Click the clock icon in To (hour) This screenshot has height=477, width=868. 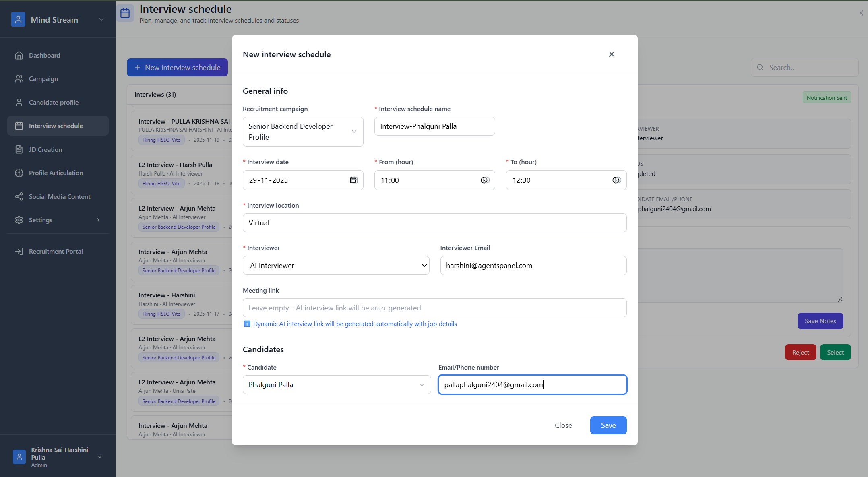[616, 180]
